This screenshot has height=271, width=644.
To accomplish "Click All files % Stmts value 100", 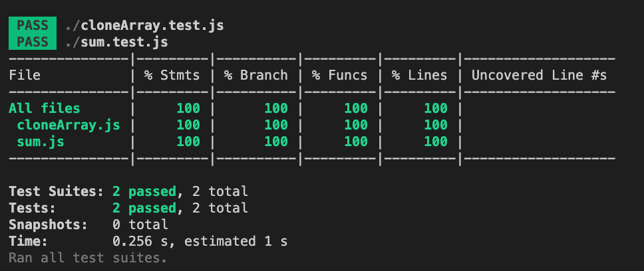I will pyautogui.click(x=188, y=108).
